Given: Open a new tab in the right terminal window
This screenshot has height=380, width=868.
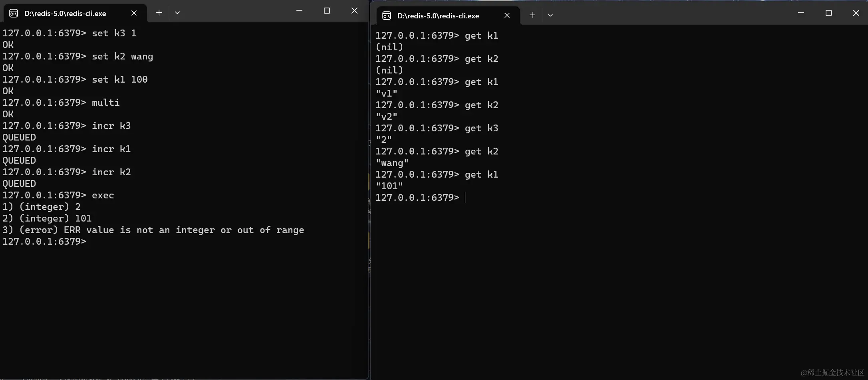Looking at the screenshot, I should [532, 15].
